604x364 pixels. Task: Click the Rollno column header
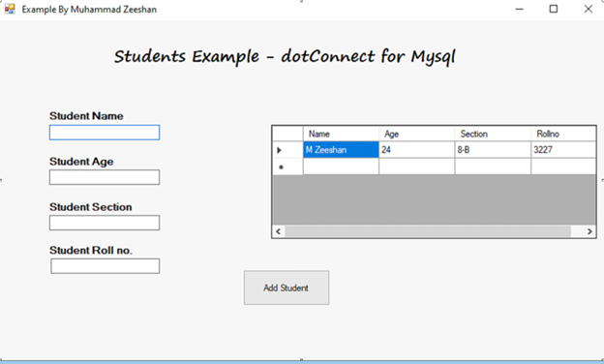pos(563,134)
